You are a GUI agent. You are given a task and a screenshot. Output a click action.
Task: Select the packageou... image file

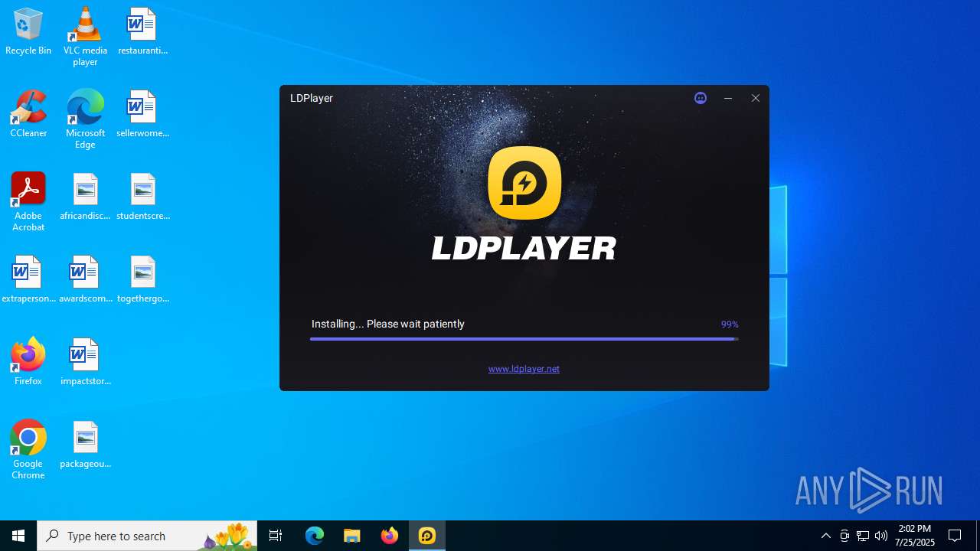85,445
